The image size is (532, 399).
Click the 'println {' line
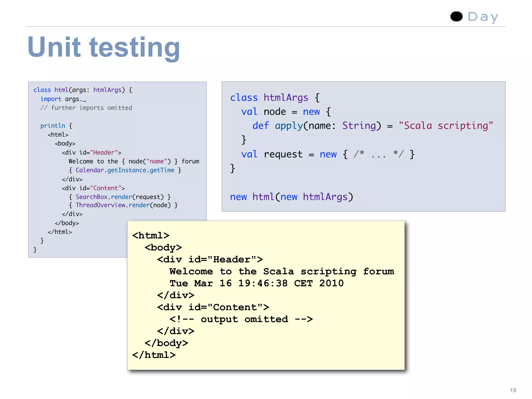tap(56, 126)
